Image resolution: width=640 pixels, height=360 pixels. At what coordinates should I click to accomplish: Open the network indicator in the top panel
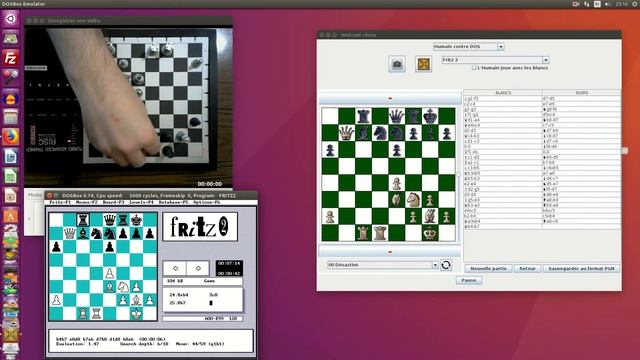tap(587, 4)
